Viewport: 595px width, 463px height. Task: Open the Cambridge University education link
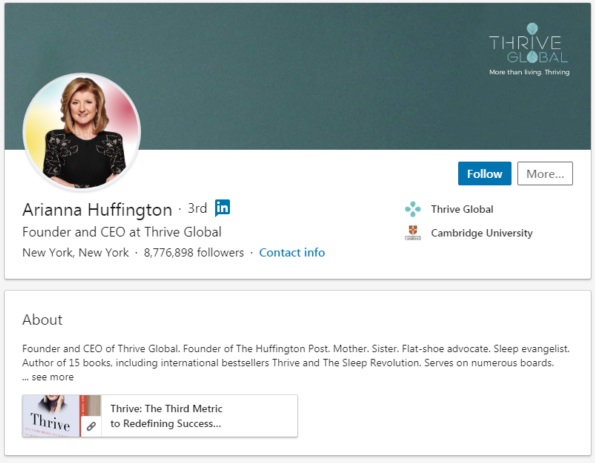[x=482, y=233]
